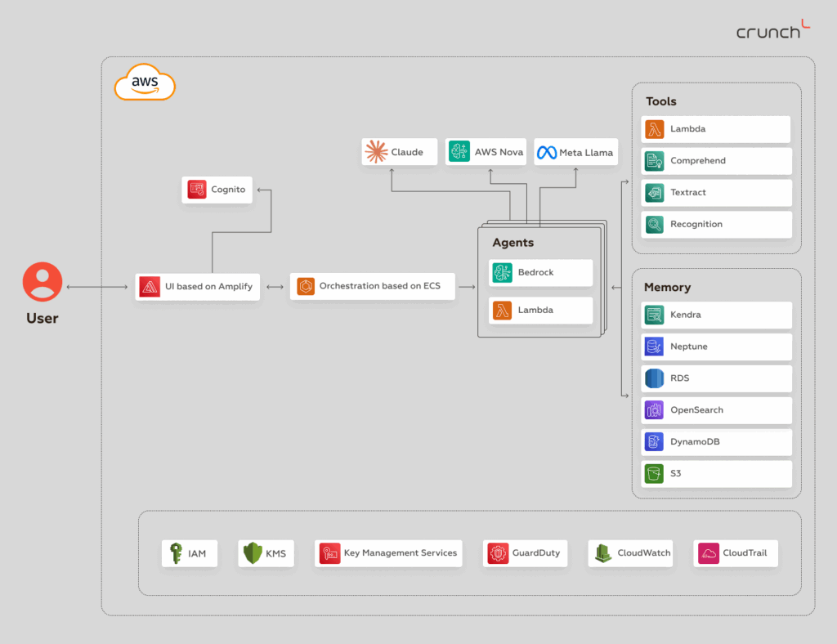Click the Claude starburst icon
Viewport: 837px width, 644px height.
pyautogui.click(x=376, y=151)
